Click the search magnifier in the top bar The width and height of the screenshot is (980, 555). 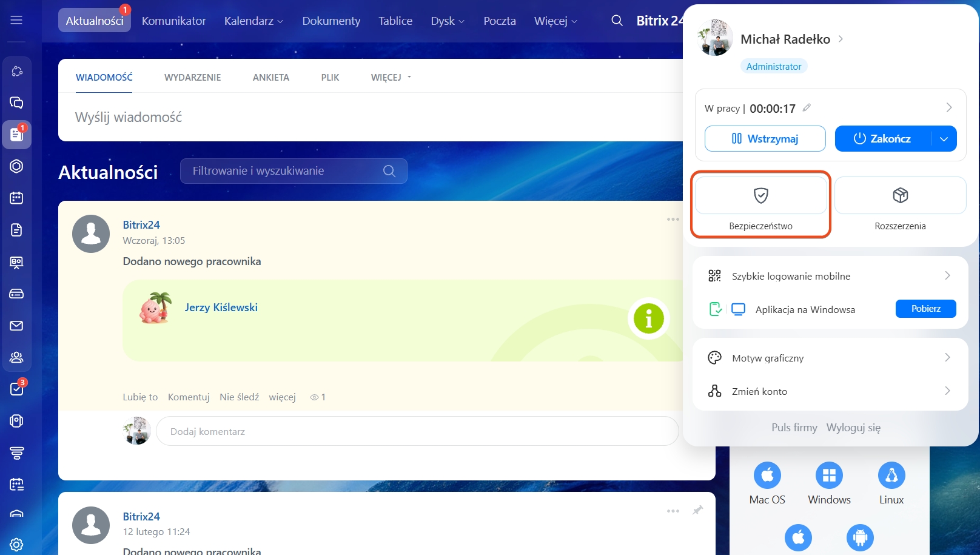coord(617,21)
